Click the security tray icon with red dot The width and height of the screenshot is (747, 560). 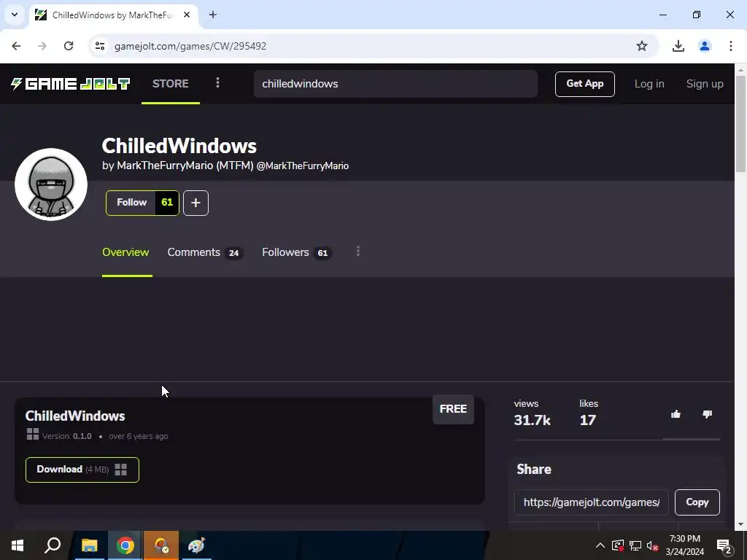pyautogui.click(x=618, y=545)
